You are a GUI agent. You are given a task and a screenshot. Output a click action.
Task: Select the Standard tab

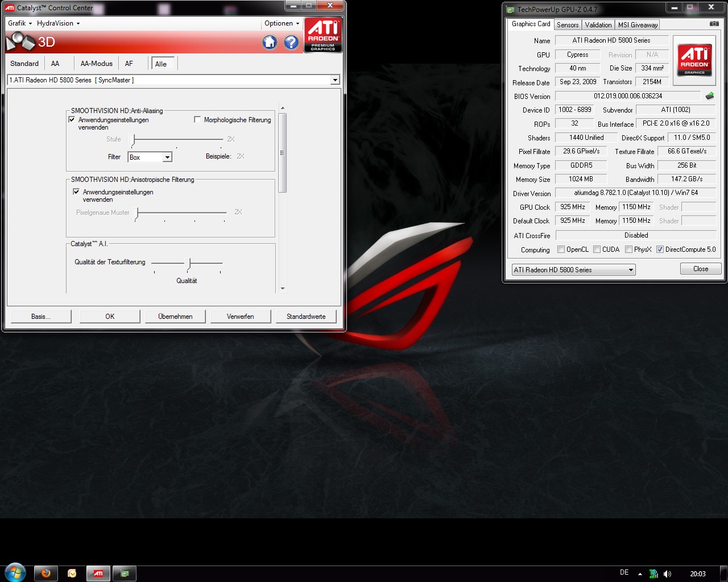(24, 64)
